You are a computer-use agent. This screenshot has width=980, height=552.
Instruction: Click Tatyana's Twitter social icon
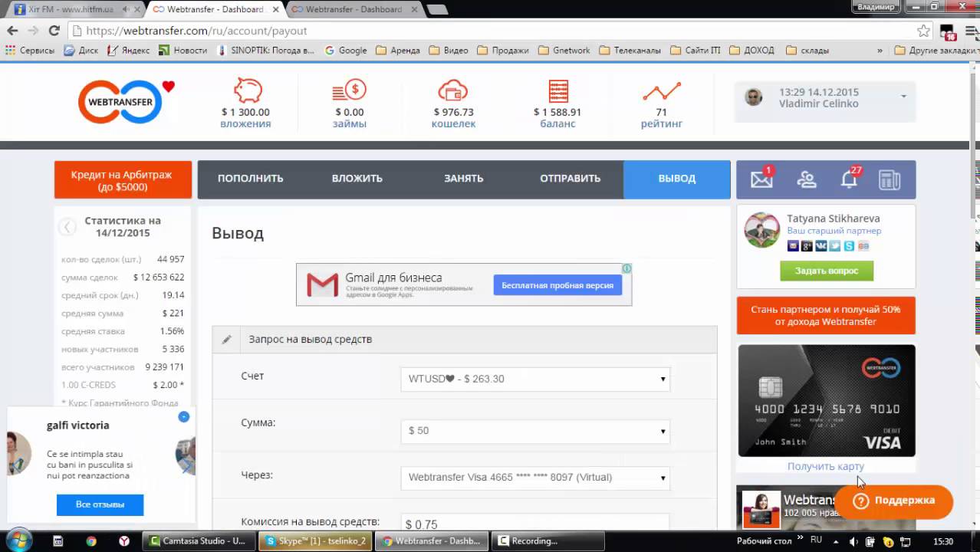(835, 246)
